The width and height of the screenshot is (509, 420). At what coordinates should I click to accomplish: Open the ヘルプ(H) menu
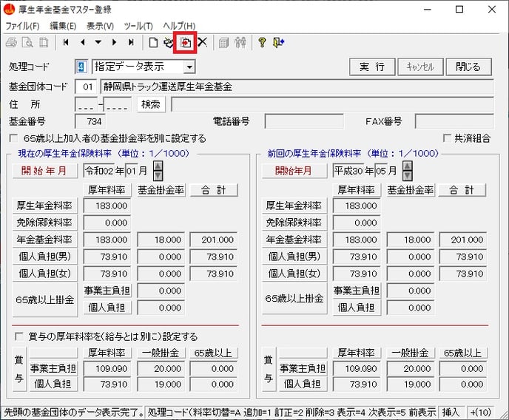point(179,26)
